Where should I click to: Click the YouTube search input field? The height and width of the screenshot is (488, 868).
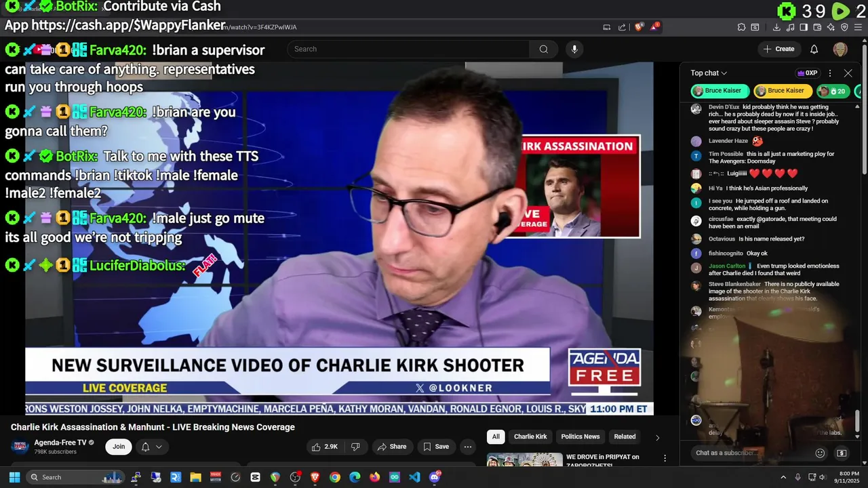pyautogui.click(x=408, y=49)
